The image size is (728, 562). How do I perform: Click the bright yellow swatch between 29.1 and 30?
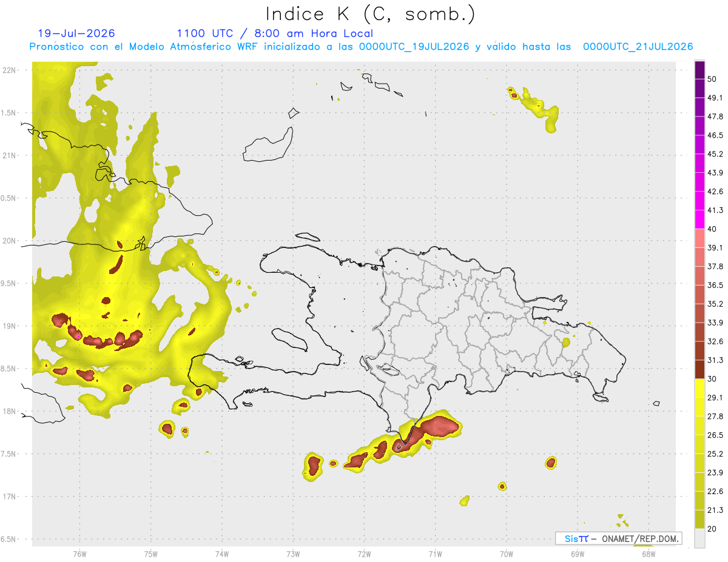699,388
